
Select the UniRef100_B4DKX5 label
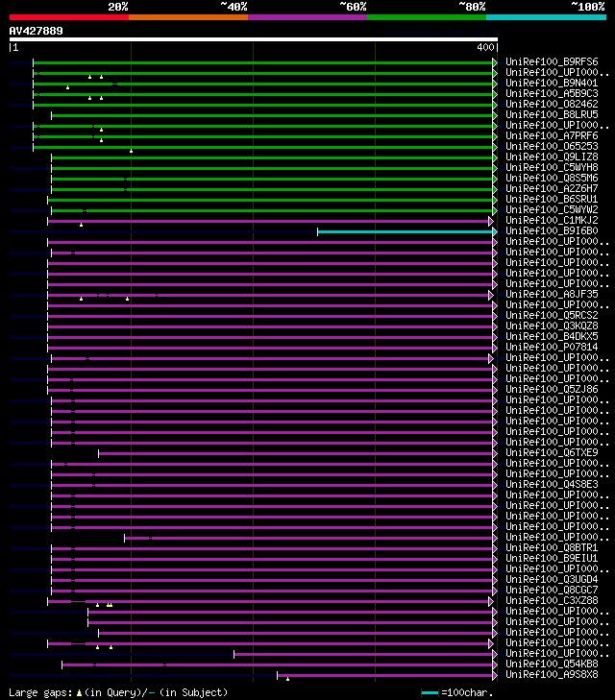pyautogui.click(x=552, y=337)
